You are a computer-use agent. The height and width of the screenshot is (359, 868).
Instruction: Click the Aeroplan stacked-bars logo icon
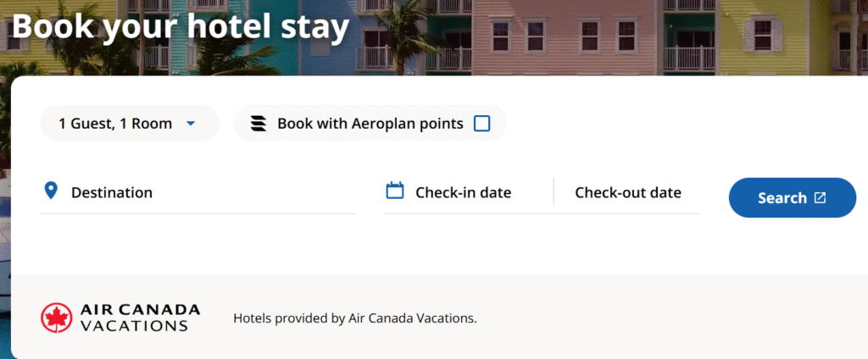(x=259, y=124)
